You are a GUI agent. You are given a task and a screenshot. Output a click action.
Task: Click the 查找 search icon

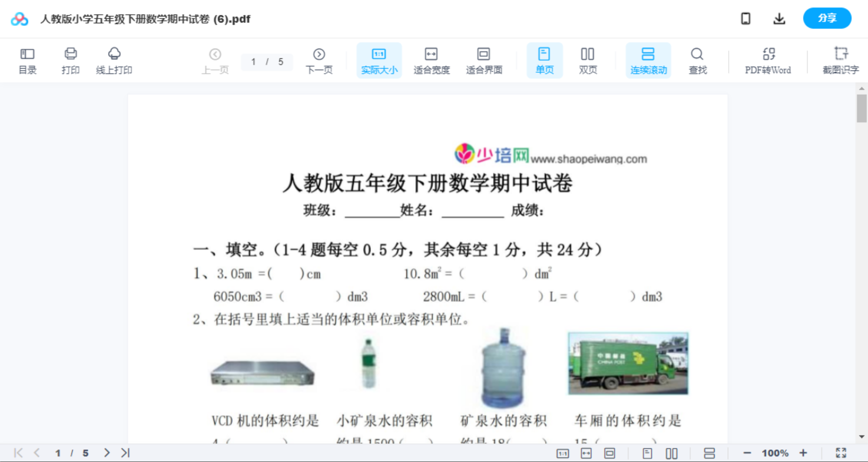697,60
